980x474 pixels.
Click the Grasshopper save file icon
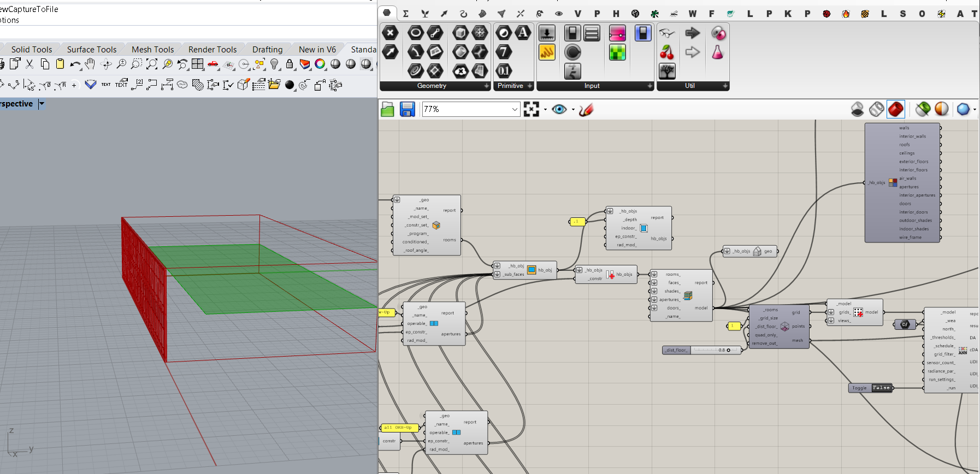point(407,109)
